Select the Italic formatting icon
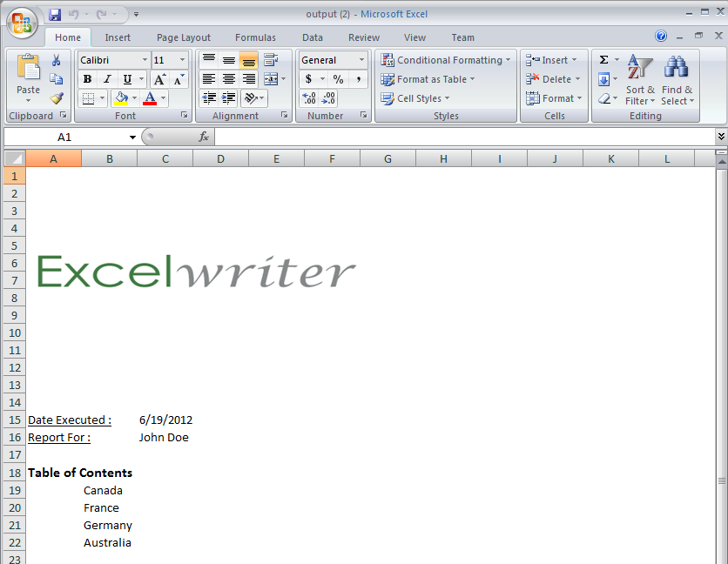728x564 pixels. click(106, 78)
